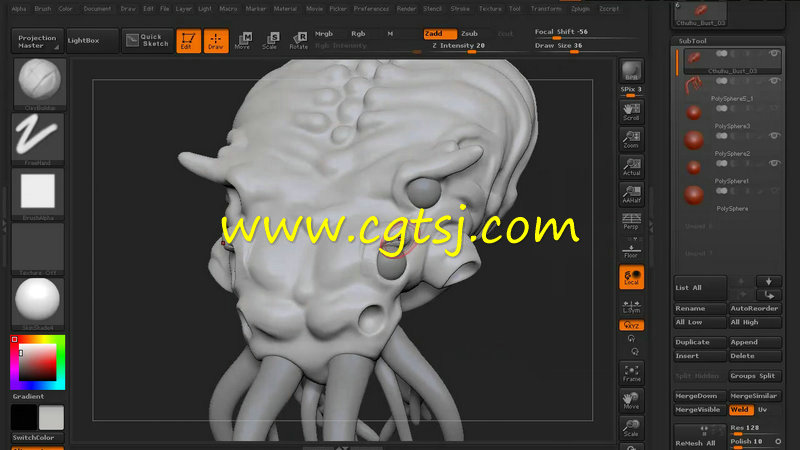800x450 pixels.
Task: Adjust the Z Intensity slider
Action: (473, 46)
